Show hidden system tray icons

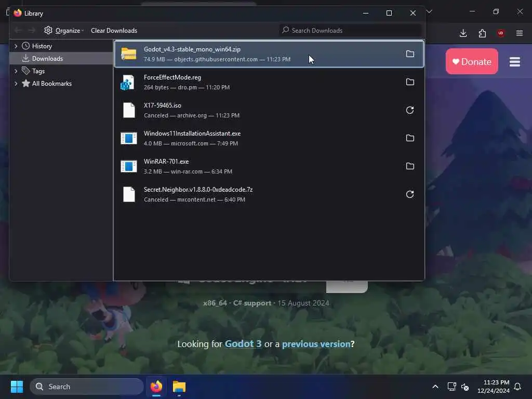click(435, 387)
